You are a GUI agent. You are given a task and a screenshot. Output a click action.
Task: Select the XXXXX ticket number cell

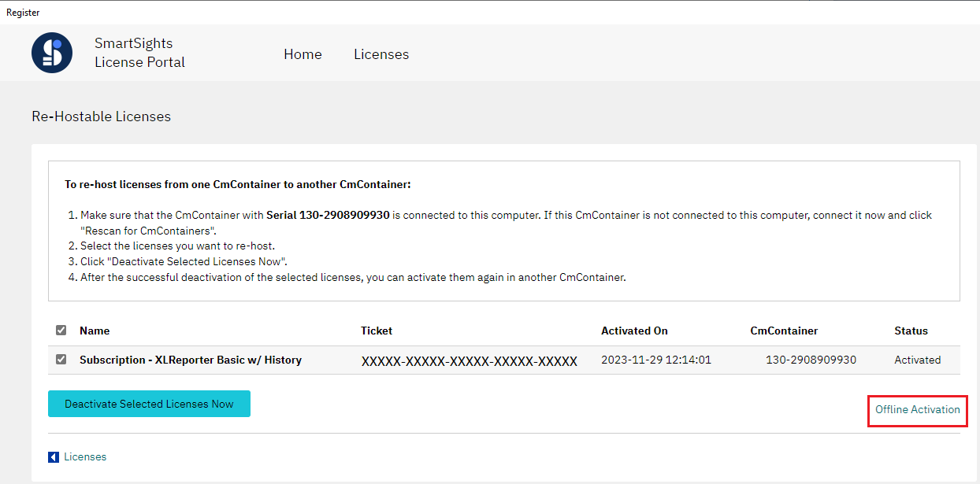click(x=470, y=361)
